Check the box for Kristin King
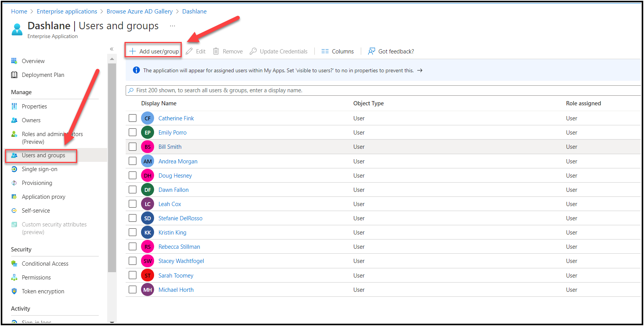 133,232
